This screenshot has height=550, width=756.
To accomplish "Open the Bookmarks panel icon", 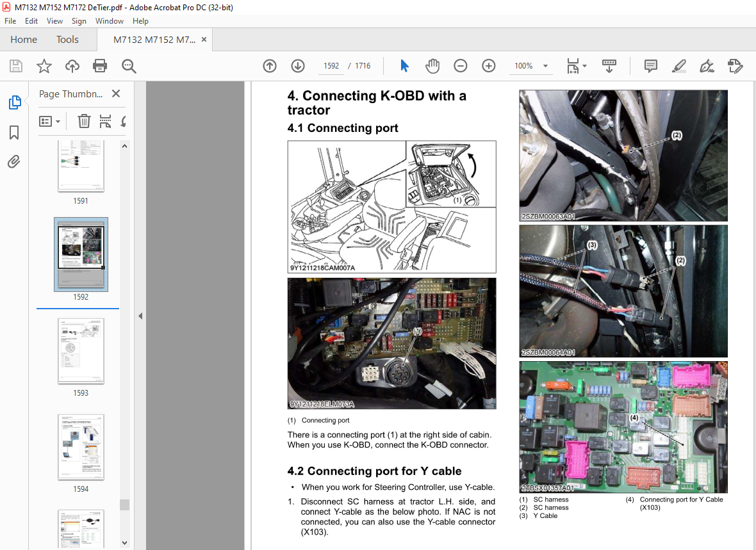I will pyautogui.click(x=14, y=133).
